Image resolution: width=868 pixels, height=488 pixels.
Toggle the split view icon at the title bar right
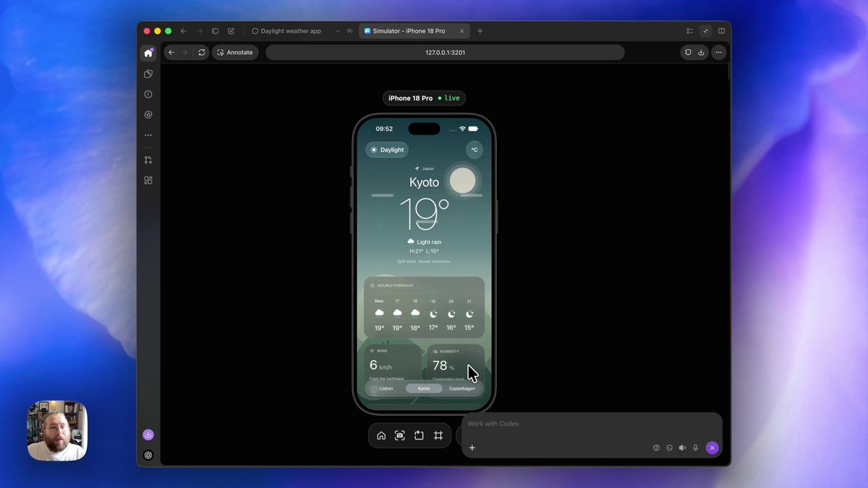(721, 31)
